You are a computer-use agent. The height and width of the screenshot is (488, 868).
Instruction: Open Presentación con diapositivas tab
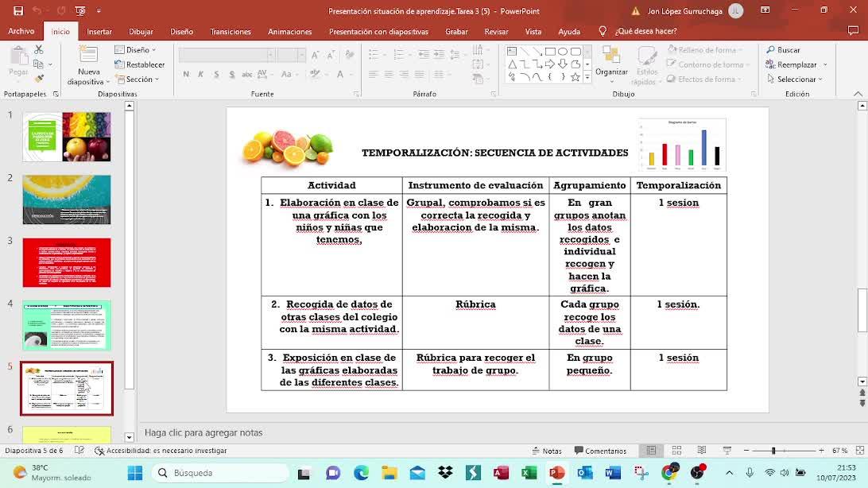click(378, 32)
